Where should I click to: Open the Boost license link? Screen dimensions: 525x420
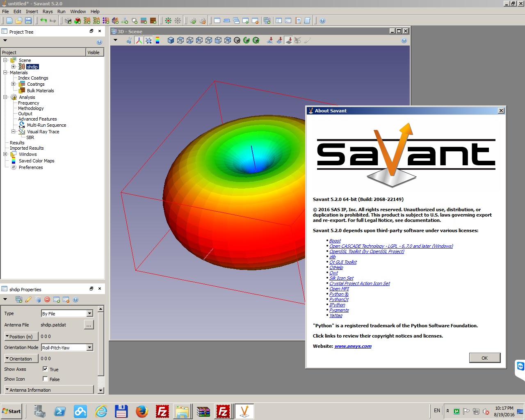(x=335, y=241)
